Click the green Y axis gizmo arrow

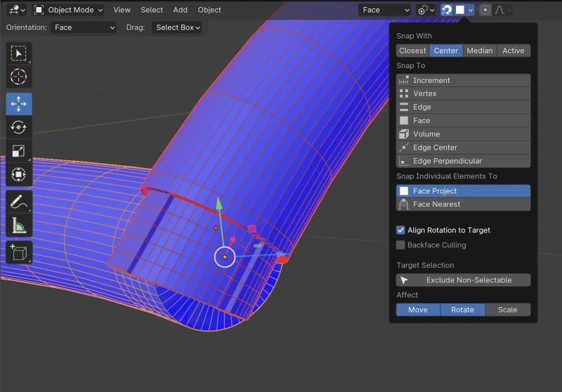click(219, 204)
